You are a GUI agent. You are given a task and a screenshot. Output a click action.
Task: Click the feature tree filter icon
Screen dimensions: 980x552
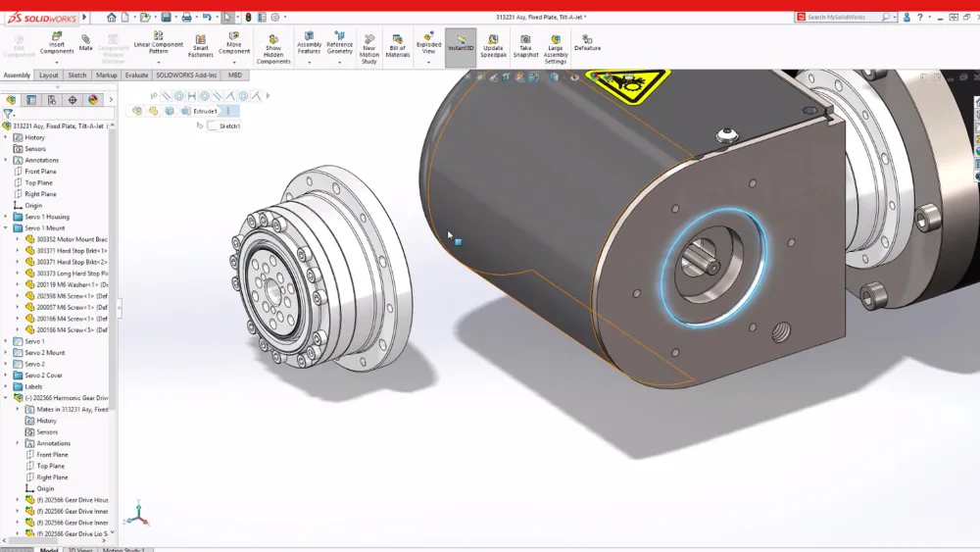tap(8, 114)
